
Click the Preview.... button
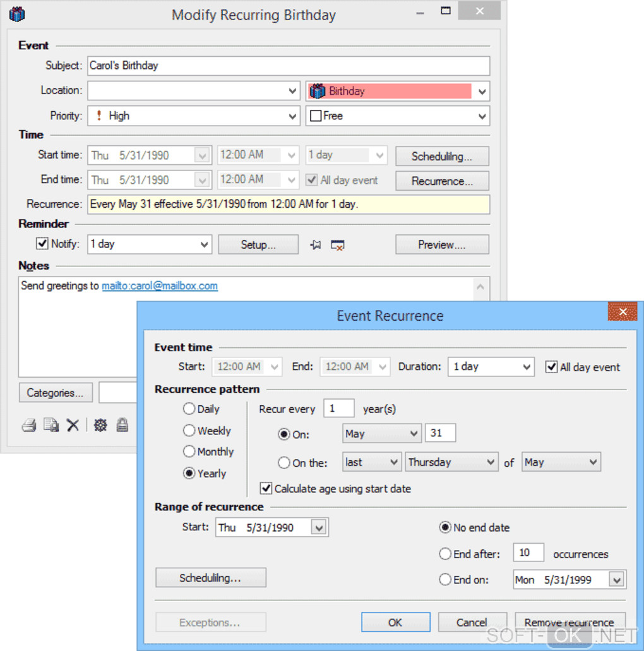coord(442,244)
